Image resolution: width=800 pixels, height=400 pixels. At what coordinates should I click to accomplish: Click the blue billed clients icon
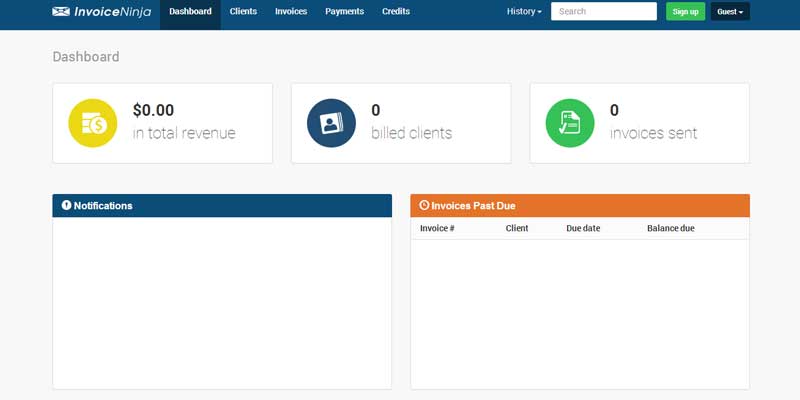point(331,123)
